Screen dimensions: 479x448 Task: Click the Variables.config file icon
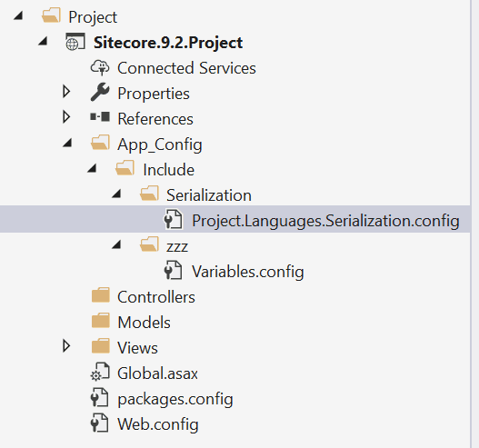click(x=174, y=270)
